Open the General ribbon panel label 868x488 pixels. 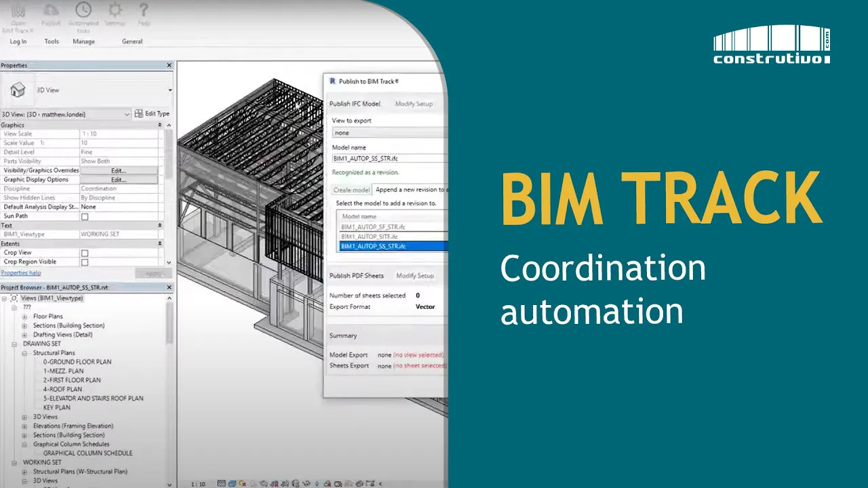(x=132, y=41)
